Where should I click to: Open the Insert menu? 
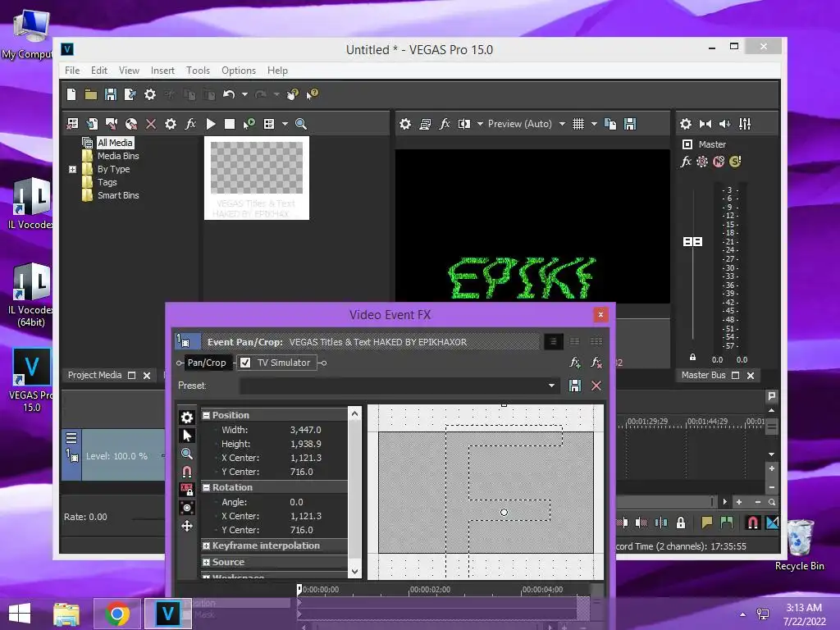point(162,71)
